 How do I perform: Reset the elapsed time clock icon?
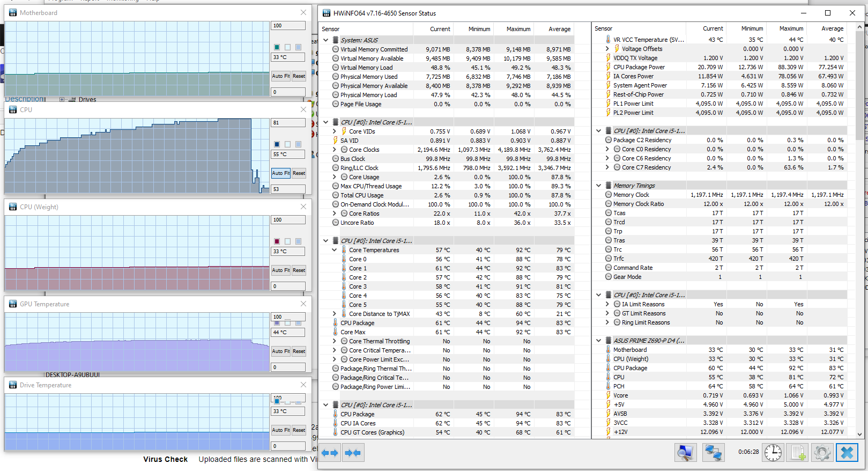click(773, 453)
